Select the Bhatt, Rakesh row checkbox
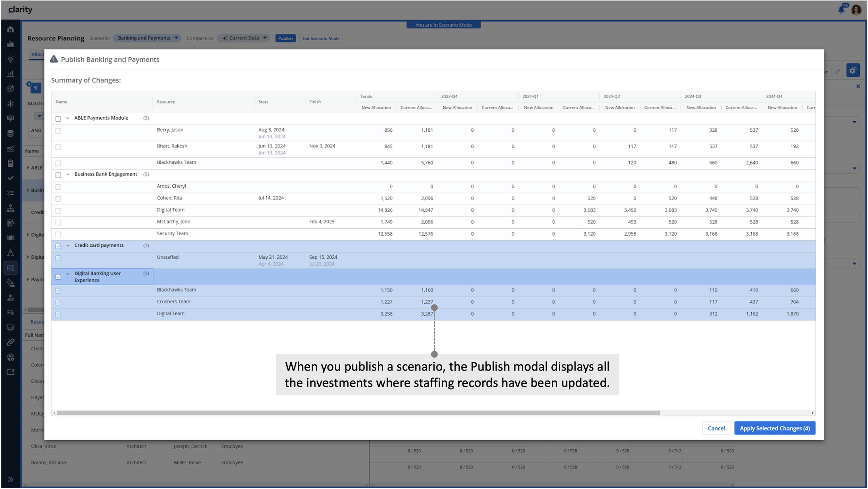This screenshot has width=868, height=489. [58, 147]
